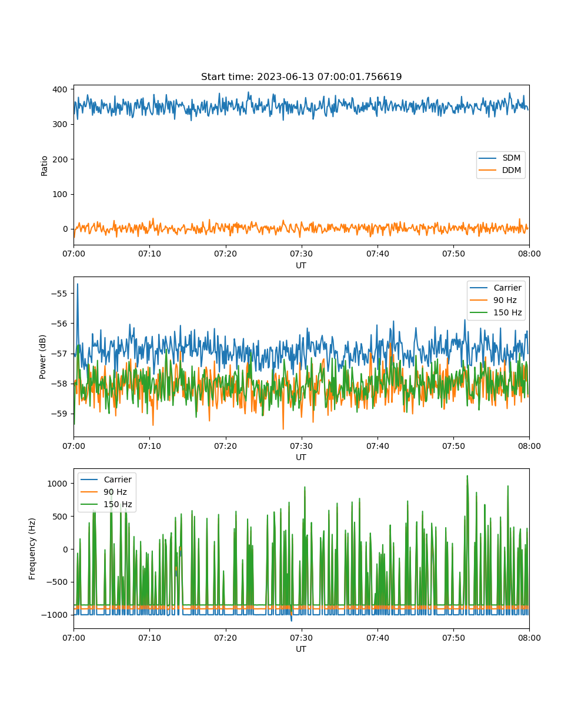Click the 07:00 tick under the Power plot
588x706 pixels.
pyautogui.click(x=73, y=445)
